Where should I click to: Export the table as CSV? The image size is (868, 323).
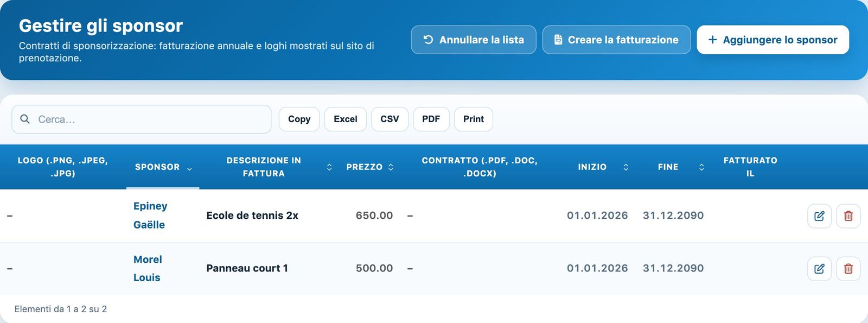(390, 119)
